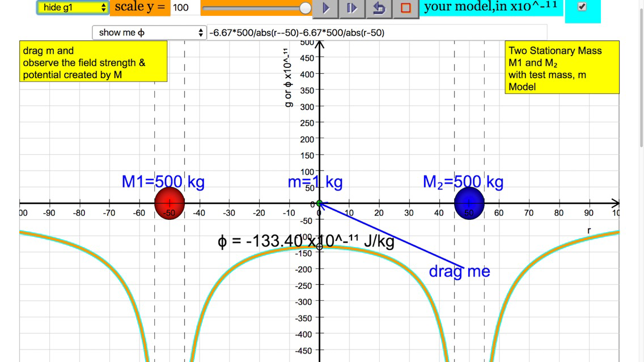Click the 'scale y =' label
The height and width of the screenshot is (362, 644).
click(140, 7)
